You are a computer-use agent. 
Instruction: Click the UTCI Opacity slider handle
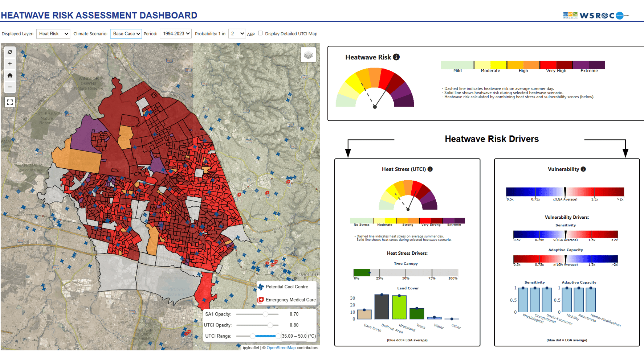(x=270, y=325)
